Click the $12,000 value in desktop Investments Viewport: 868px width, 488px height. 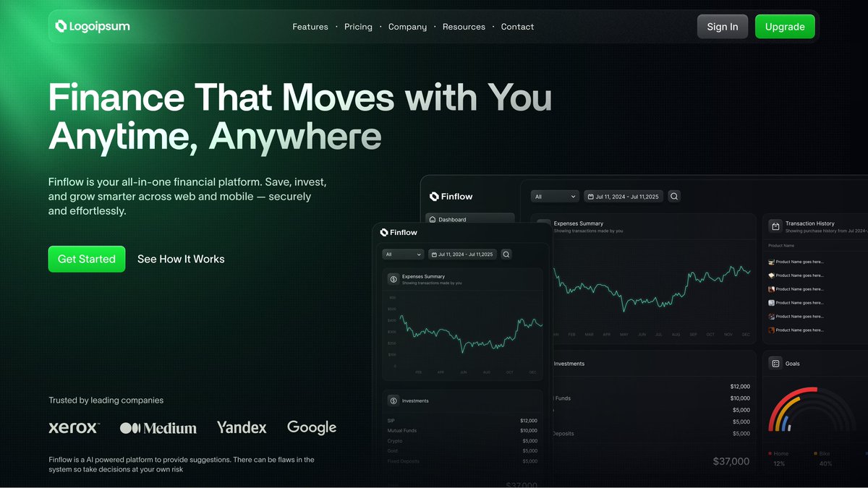tap(740, 387)
